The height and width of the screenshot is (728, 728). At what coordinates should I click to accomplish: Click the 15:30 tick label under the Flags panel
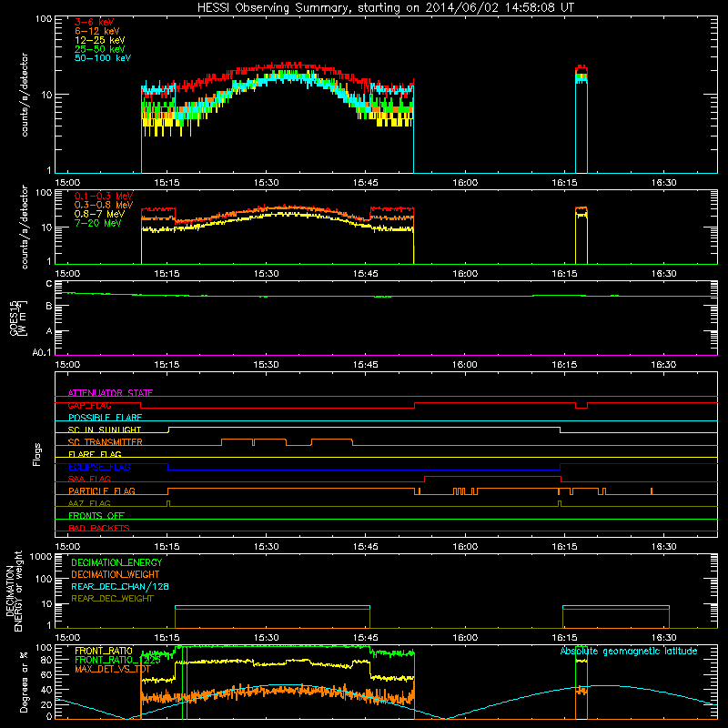267,547
